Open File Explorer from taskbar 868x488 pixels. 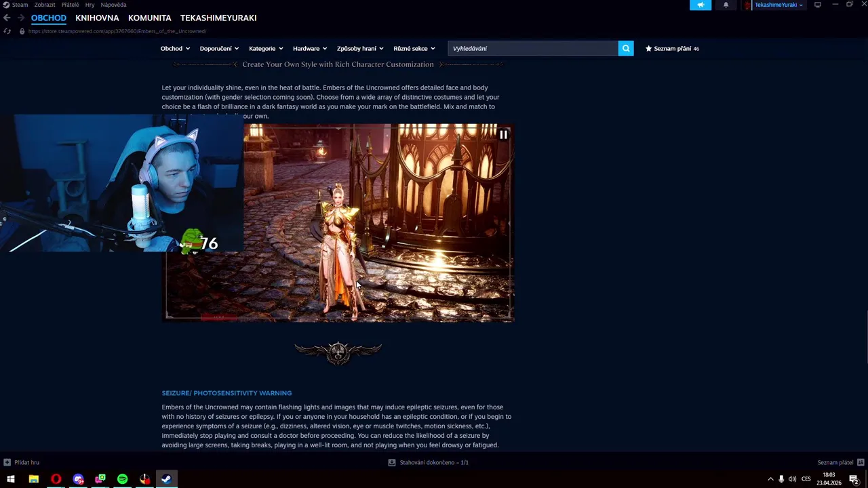[34, 479]
